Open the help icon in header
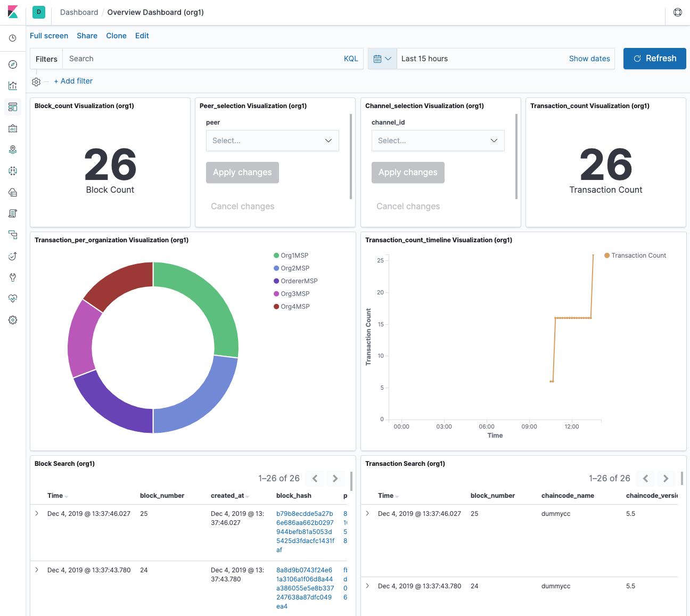Screen dimensions: 690x616 (x=678, y=12)
